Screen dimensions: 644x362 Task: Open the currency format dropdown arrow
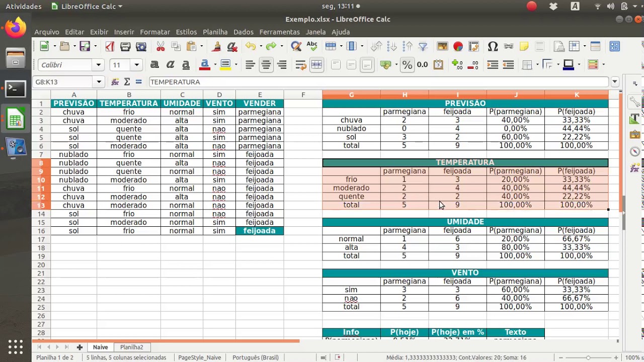(x=396, y=64)
